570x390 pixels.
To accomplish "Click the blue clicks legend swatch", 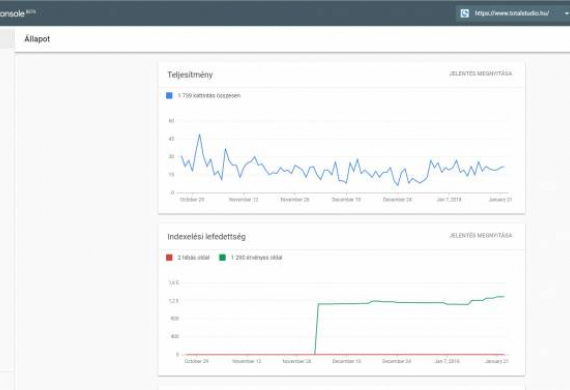I will pos(169,96).
